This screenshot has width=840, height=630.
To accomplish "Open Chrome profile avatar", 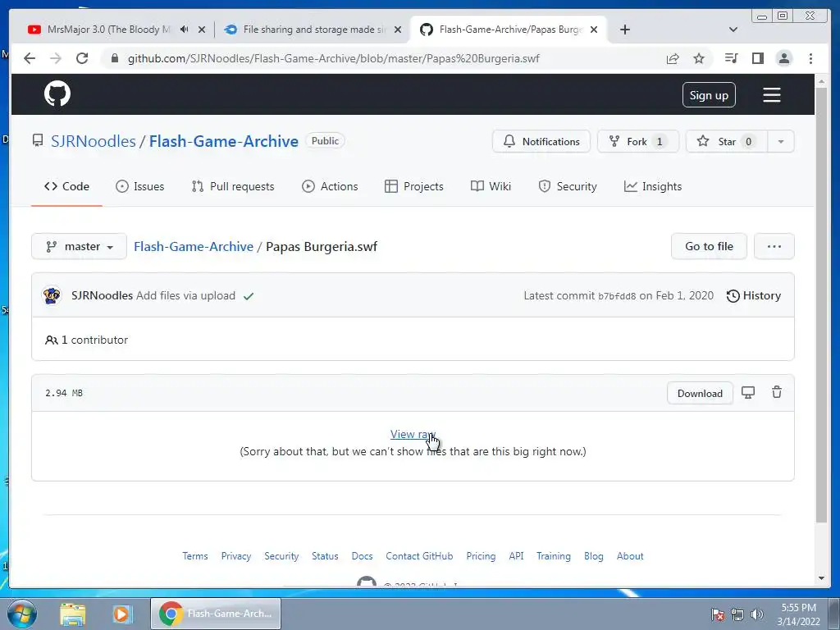I will pyautogui.click(x=783, y=58).
